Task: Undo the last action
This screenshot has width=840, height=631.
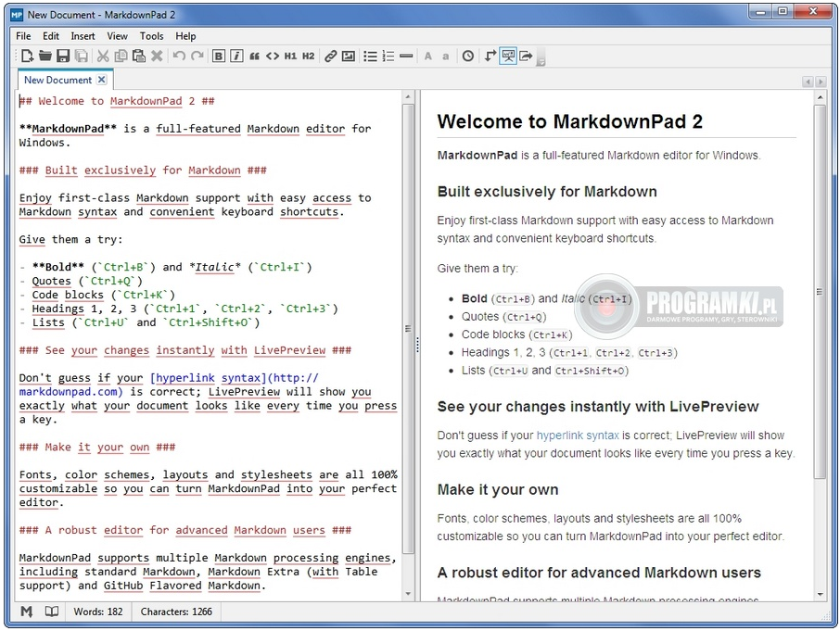Action: pyautogui.click(x=179, y=56)
